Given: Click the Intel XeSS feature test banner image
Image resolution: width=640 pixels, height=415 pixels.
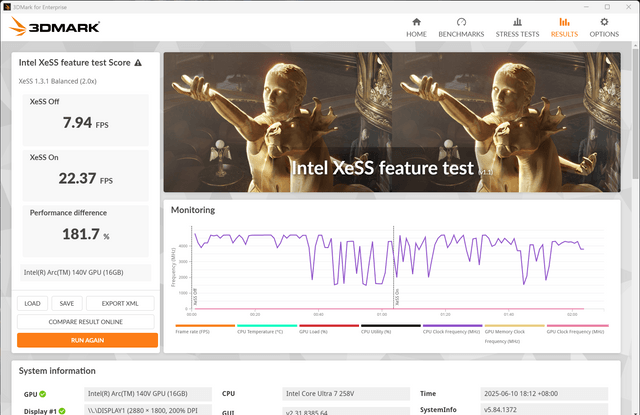Looking at the screenshot, I should (x=392, y=122).
